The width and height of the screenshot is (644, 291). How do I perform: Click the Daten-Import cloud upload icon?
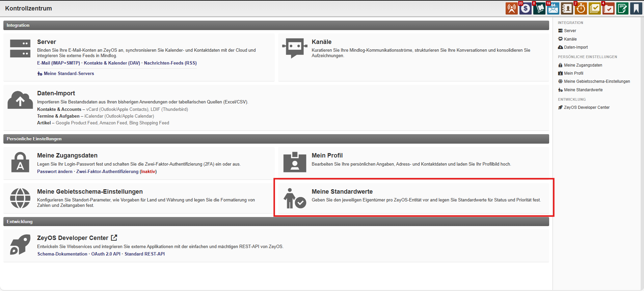[x=20, y=100]
